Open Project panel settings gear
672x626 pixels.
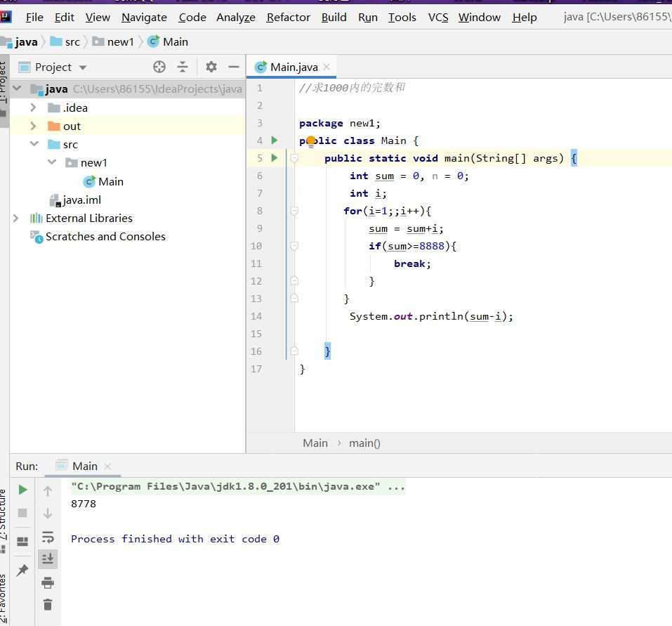211,67
